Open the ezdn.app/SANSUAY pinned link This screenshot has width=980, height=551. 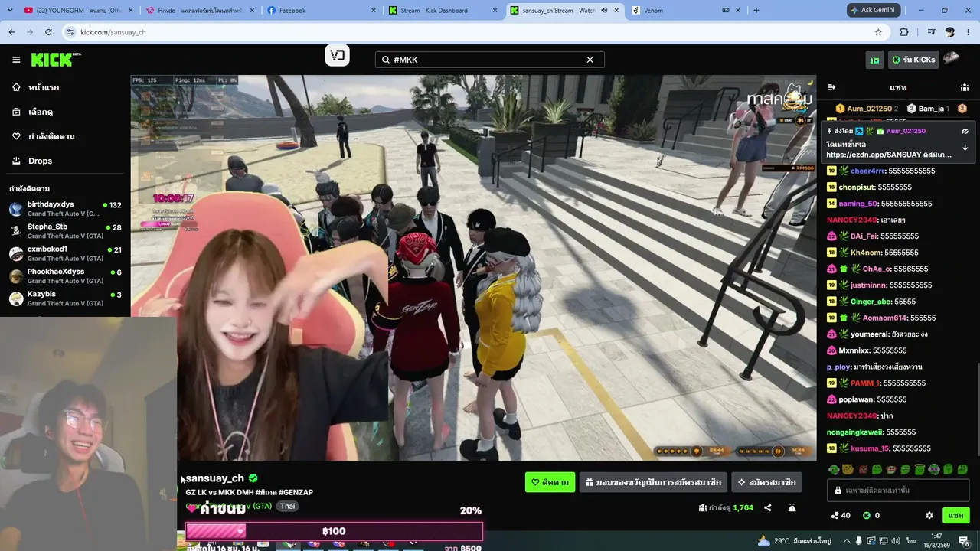(873, 155)
